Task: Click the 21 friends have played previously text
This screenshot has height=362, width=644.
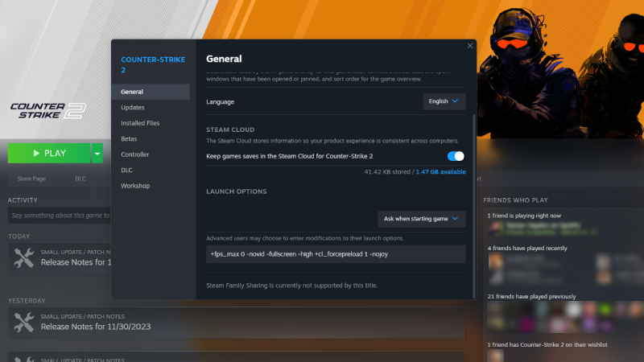Action: point(531,296)
